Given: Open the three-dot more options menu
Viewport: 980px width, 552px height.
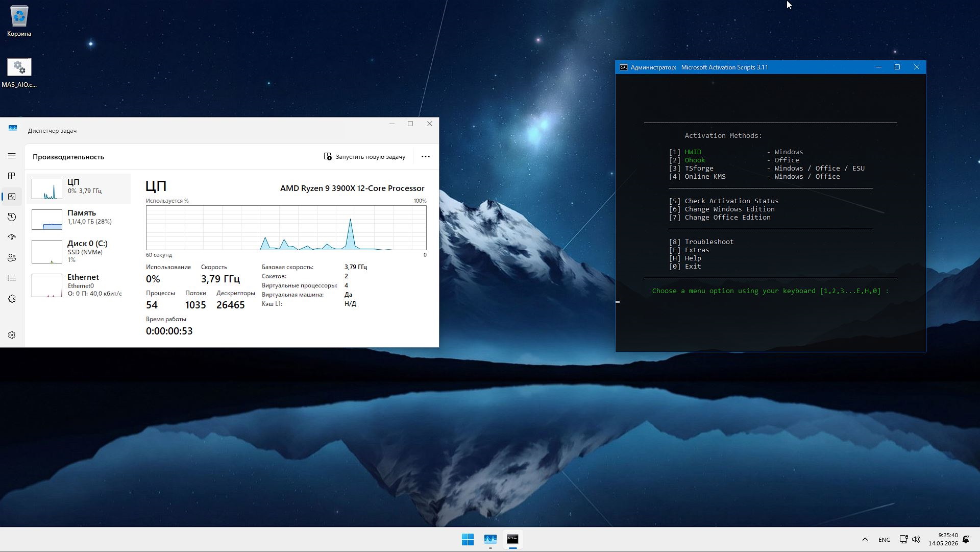Looking at the screenshot, I should click(426, 157).
